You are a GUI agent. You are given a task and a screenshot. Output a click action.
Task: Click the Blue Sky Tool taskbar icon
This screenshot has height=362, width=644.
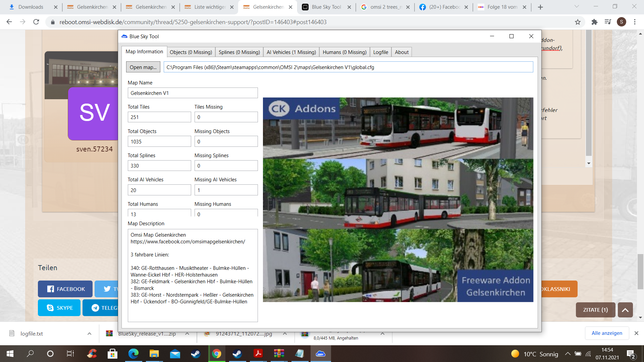[x=321, y=354]
